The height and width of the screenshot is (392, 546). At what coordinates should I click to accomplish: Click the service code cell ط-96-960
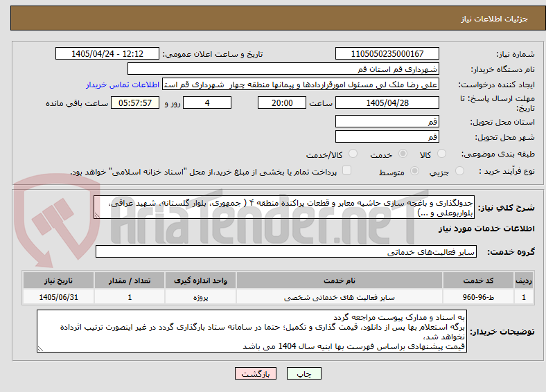[x=478, y=297]
